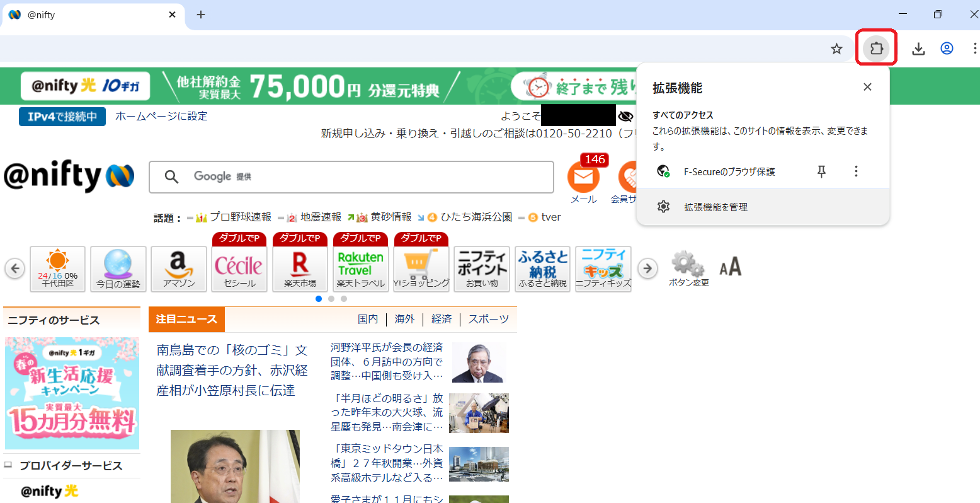Open F-Secure extension more options menu

click(x=856, y=171)
